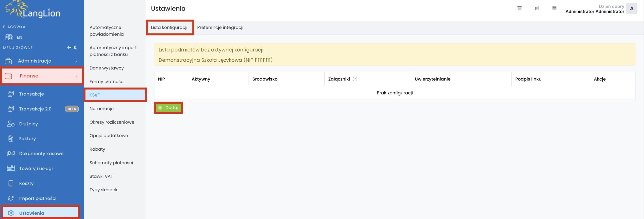The width and height of the screenshot is (644, 219).
Task: Click the Administrator user avatar
Action: [x=631, y=9]
